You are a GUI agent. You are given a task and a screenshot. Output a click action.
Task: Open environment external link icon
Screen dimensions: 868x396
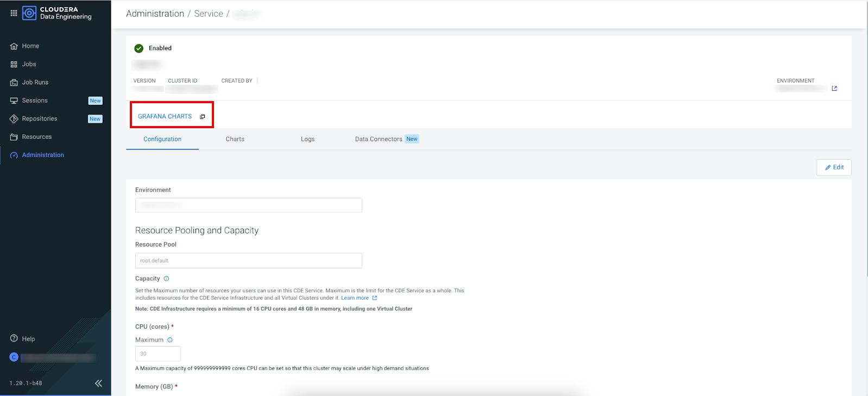click(834, 89)
